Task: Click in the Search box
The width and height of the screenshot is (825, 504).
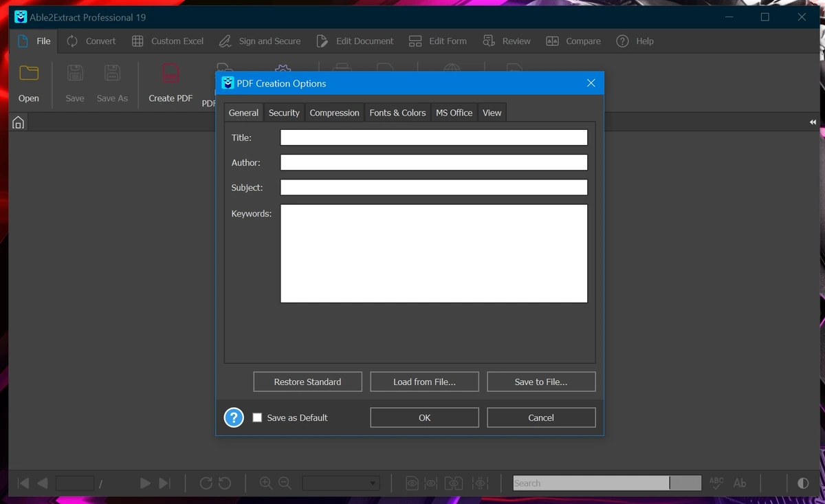Action: pos(591,483)
